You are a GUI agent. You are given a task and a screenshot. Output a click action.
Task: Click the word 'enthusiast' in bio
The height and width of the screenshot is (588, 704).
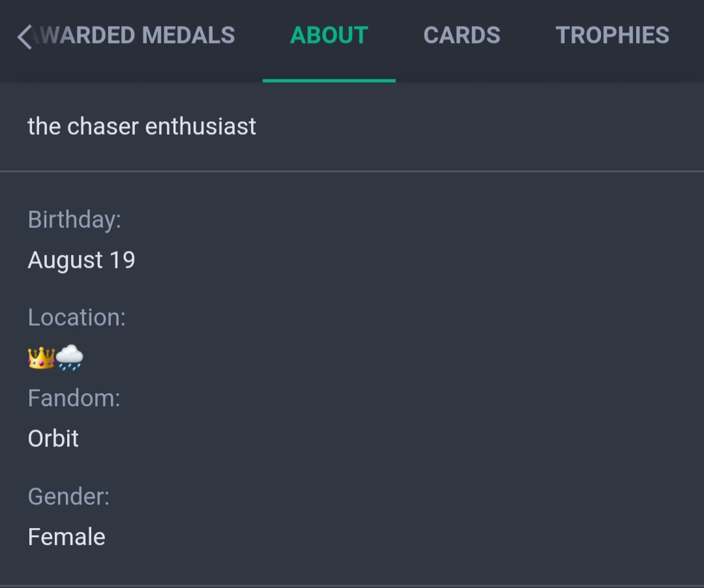point(201,126)
